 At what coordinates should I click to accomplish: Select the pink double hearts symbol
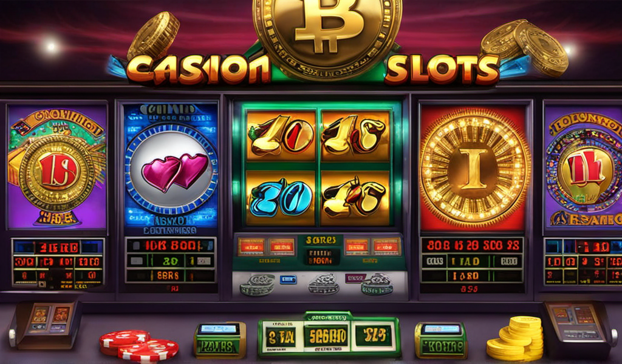[175, 170]
